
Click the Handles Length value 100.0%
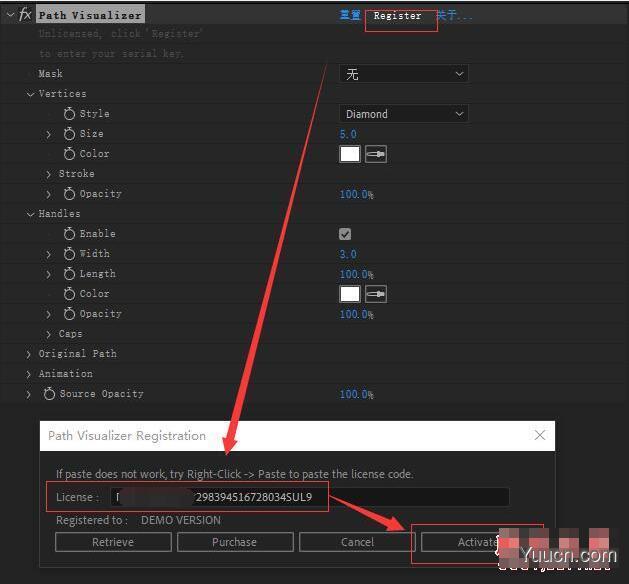[x=357, y=274]
